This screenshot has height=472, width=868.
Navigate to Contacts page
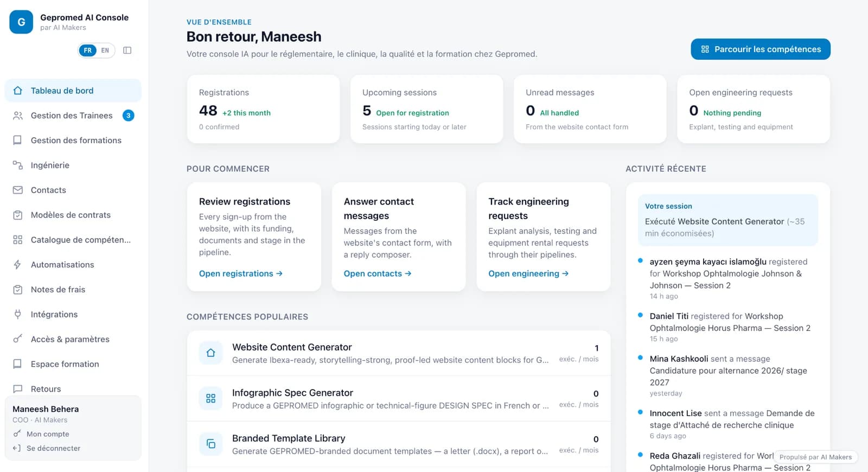73,190
